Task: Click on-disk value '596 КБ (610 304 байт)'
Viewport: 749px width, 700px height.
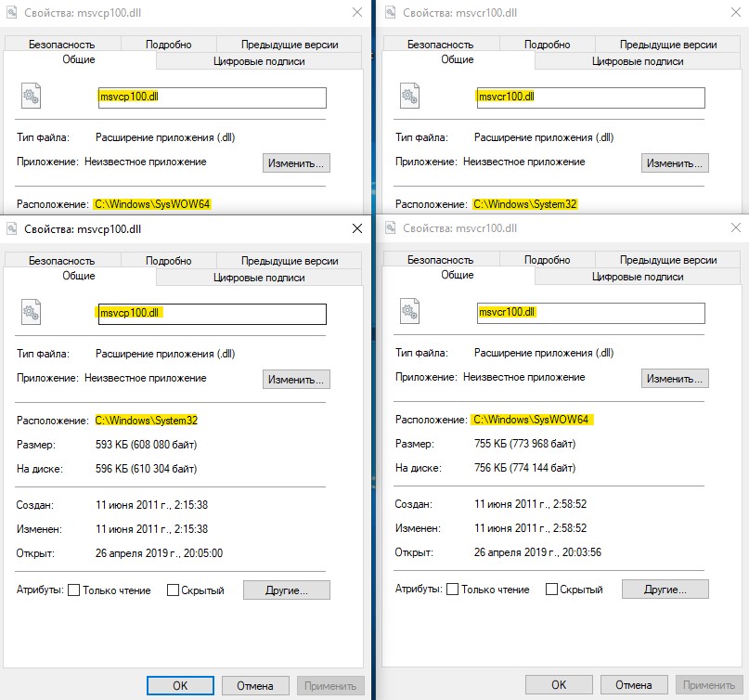Action: [x=146, y=468]
